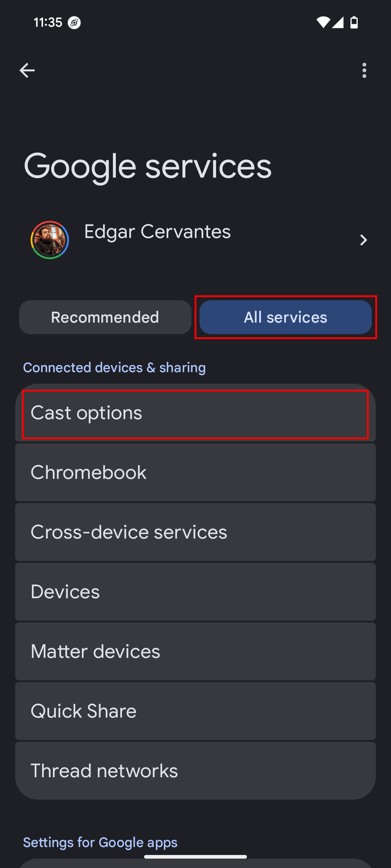Screen dimensions: 391x868
Task: Tap the back arrow to exit Google services
Action: (27, 70)
